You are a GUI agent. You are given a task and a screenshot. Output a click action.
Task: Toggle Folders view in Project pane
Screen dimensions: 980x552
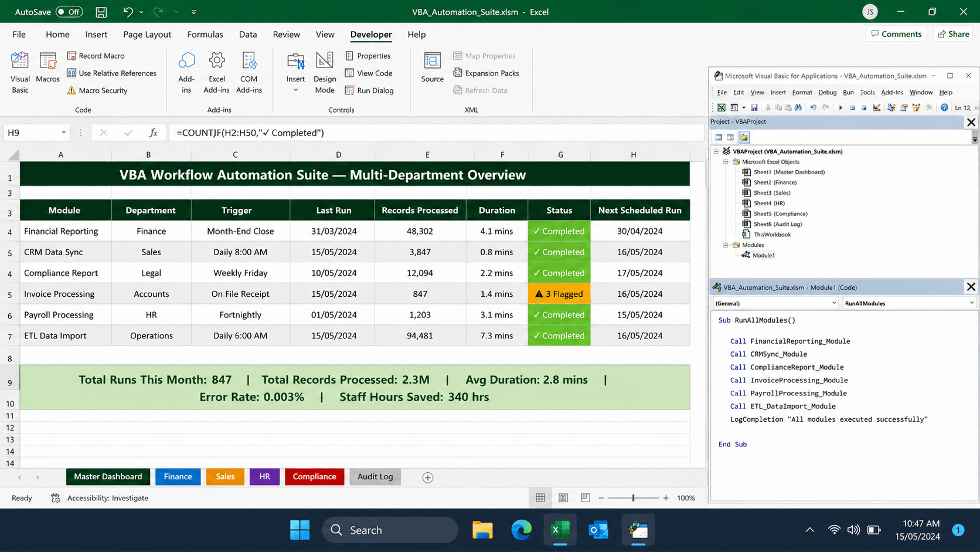coord(744,137)
